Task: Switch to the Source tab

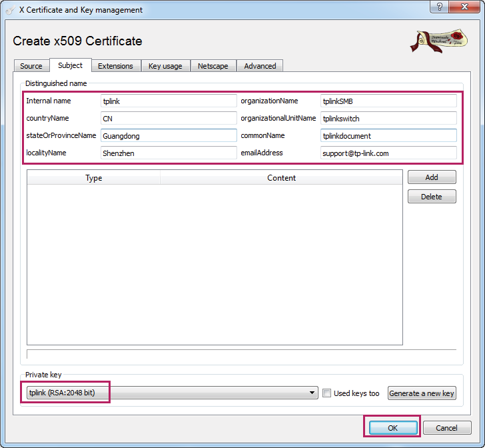Action: click(31, 66)
